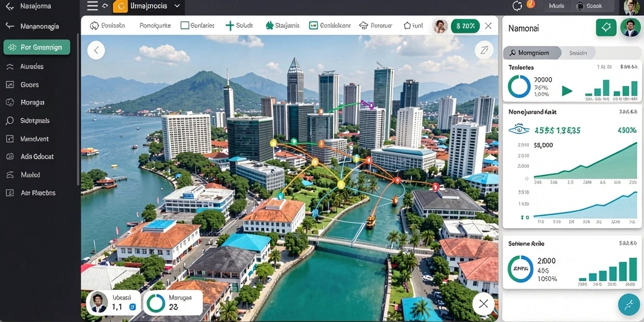Click the round X button at the map's bottom right
644x322 pixels.
(483, 304)
